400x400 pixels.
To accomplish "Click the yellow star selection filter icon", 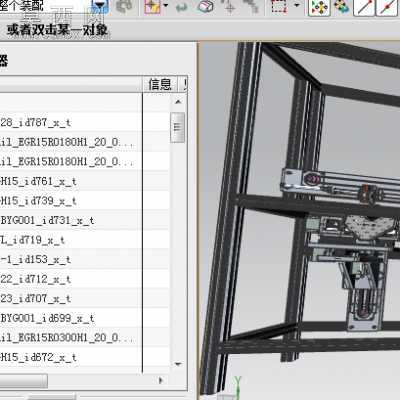I will point(152,7).
